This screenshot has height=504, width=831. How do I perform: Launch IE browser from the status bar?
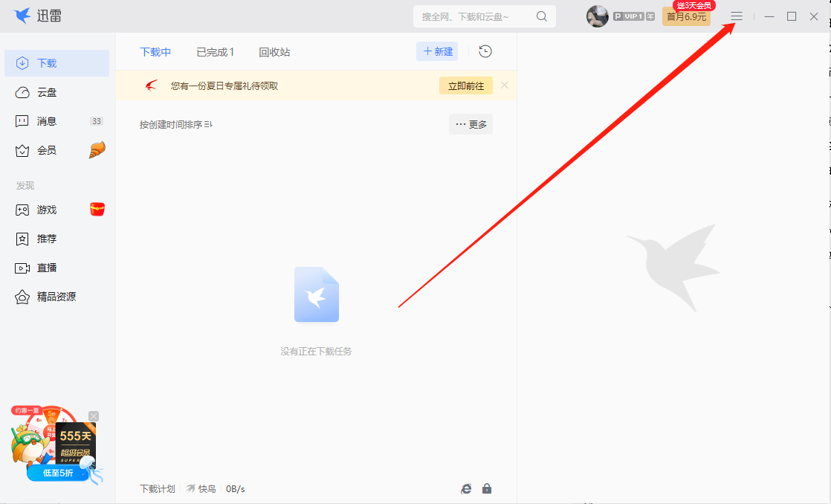click(x=466, y=488)
